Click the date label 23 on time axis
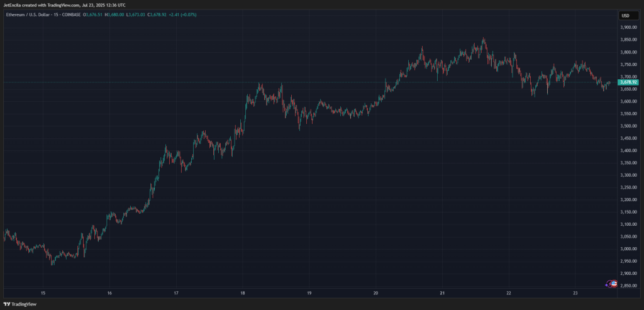This screenshot has width=644, height=310. pos(575,293)
